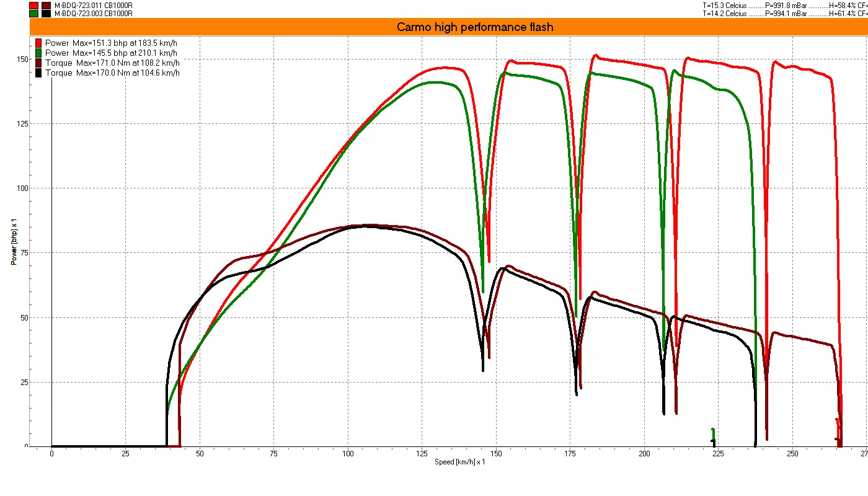Image resolution: width=868 pixels, height=496 pixels.
Task: Select red legend swatch for 151.3 bhp power
Action: click(38, 43)
